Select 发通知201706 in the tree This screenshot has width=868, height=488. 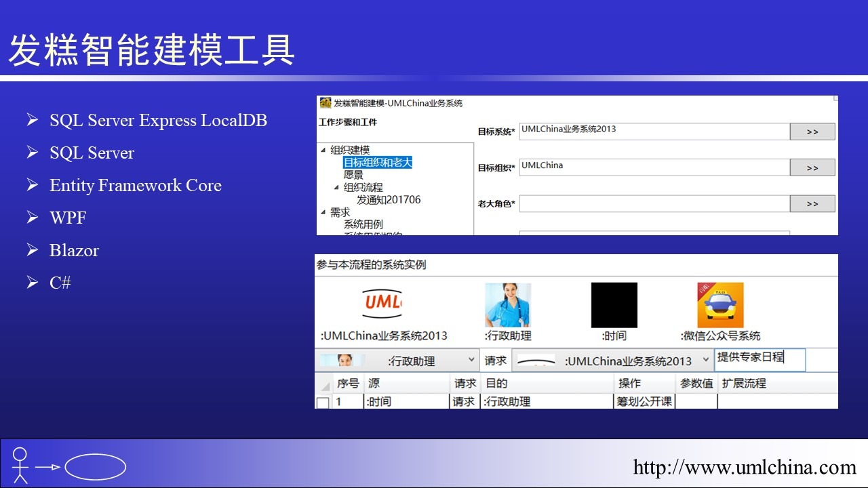tap(389, 200)
